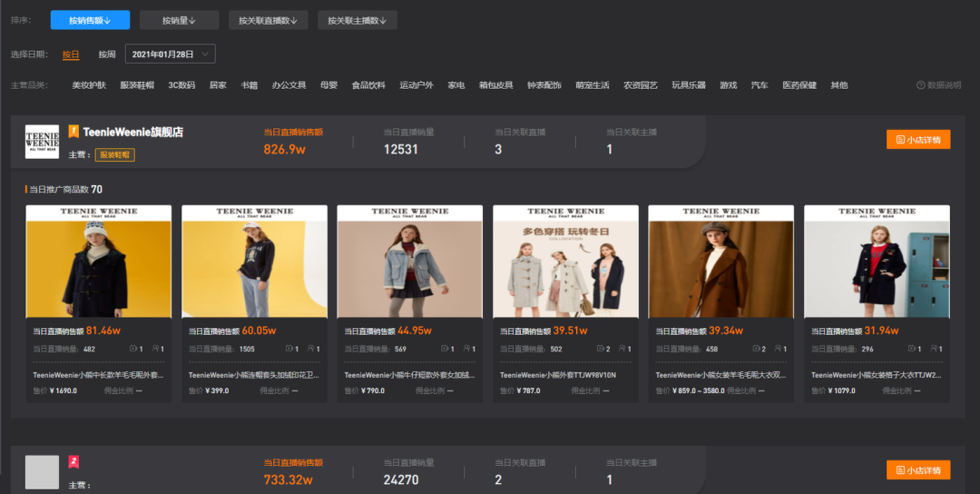The image size is (980, 494).
Task: Open 小店详情 for the rank 2 shop
Action: coord(918,470)
